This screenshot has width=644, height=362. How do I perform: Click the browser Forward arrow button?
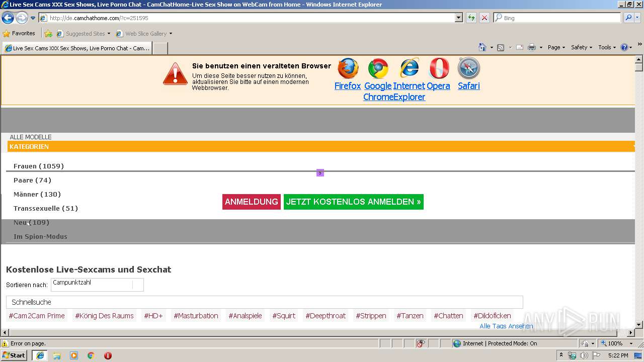click(22, 18)
